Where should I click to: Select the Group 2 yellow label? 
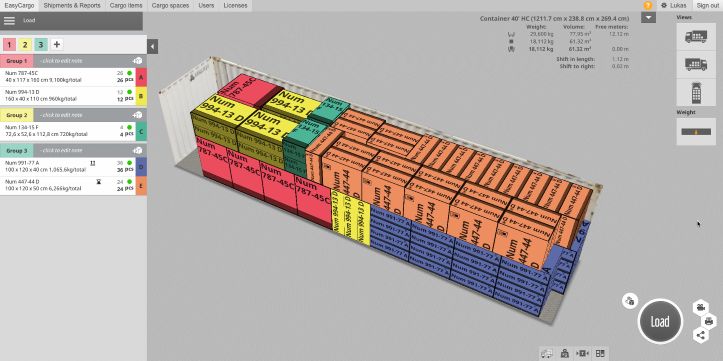(17, 115)
